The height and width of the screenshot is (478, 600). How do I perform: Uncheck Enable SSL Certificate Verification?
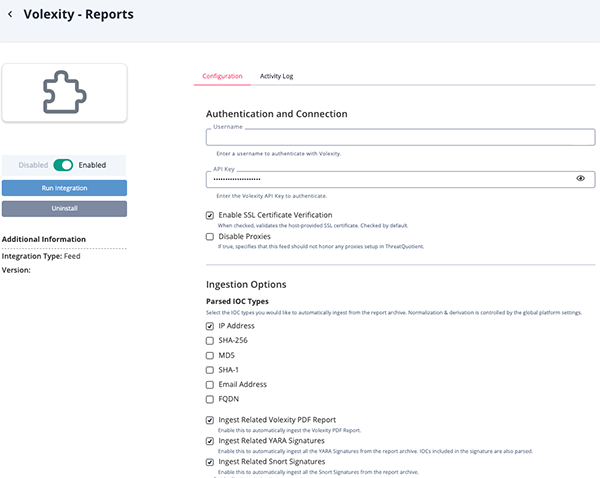[x=210, y=215]
